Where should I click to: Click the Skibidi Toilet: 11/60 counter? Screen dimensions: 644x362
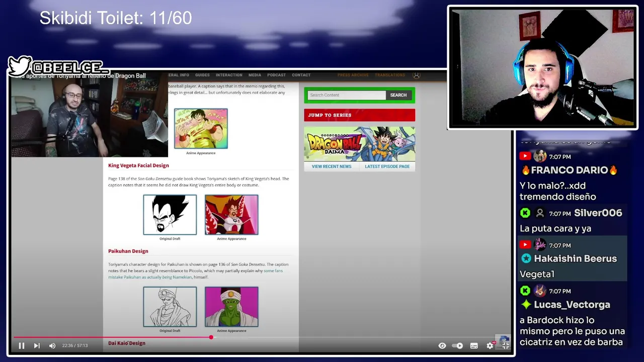click(116, 18)
